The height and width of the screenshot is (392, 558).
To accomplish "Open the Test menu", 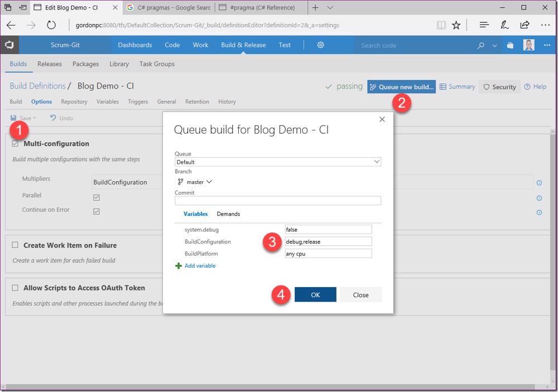I will click(285, 45).
